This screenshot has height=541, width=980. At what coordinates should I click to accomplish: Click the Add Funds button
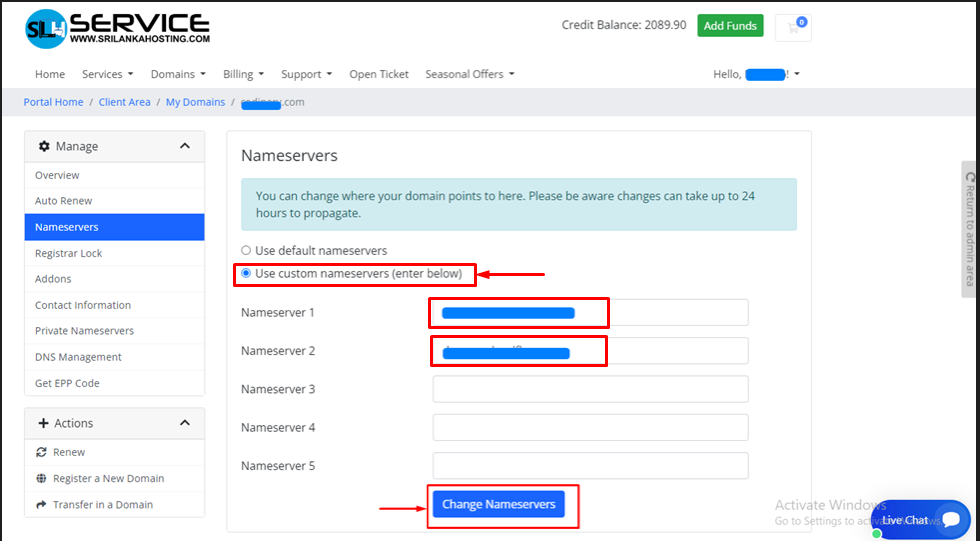click(730, 26)
